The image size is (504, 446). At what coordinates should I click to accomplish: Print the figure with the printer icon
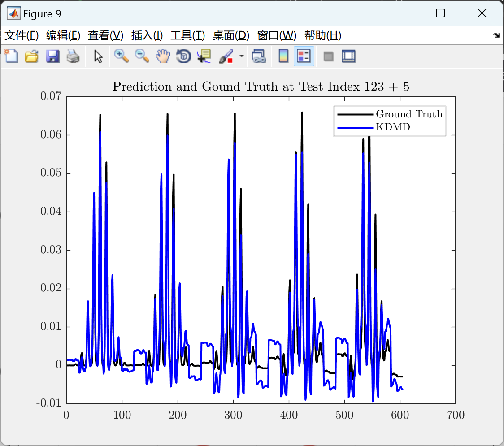pos(73,56)
